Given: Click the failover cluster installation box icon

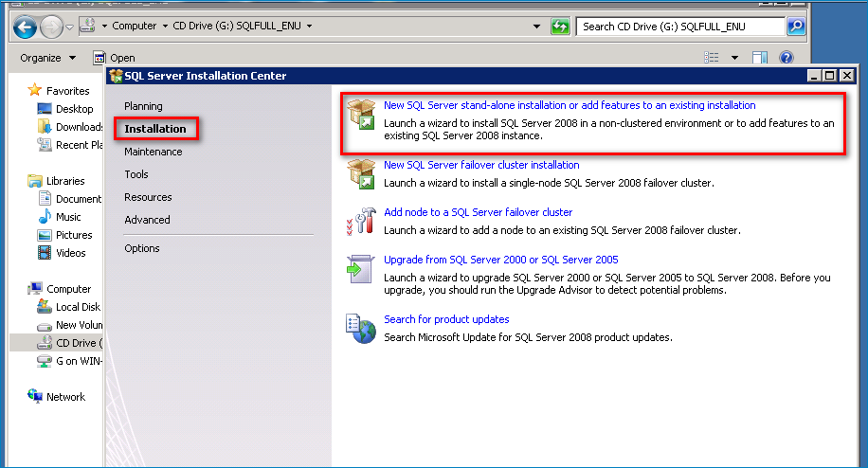Looking at the screenshot, I should coord(361,173).
